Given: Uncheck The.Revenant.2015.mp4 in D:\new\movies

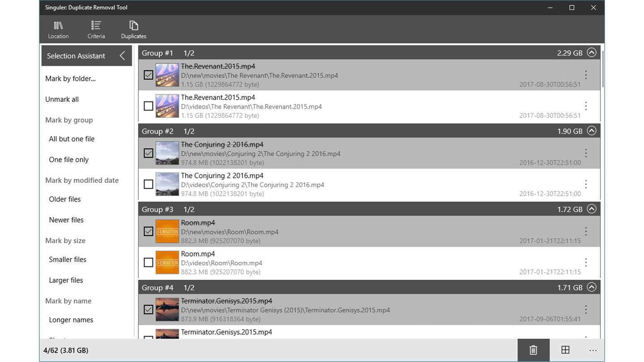Looking at the screenshot, I should click(148, 75).
